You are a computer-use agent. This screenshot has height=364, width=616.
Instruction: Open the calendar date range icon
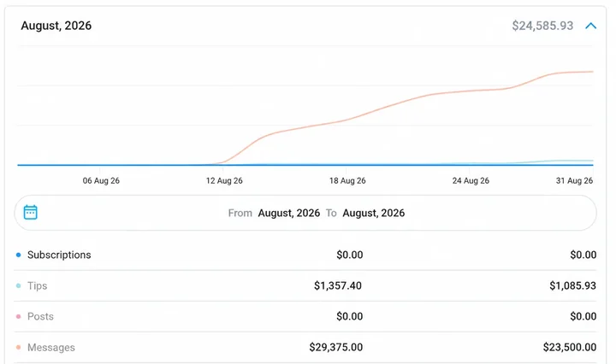click(30, 212)
